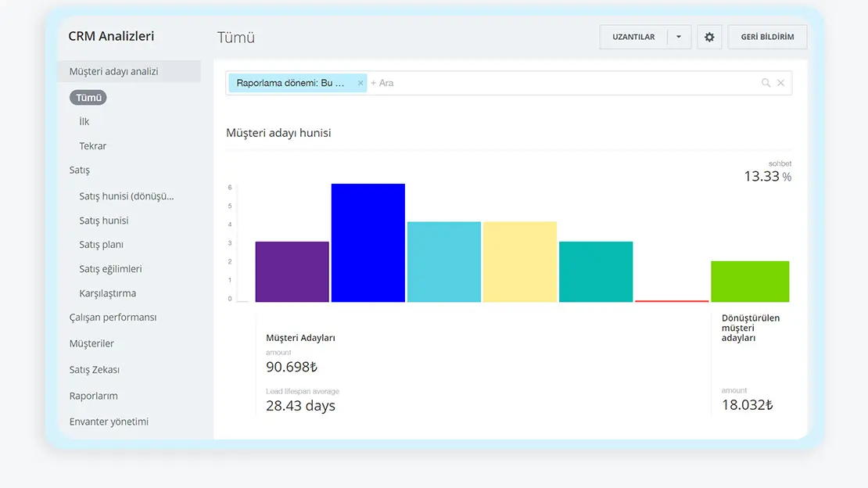
Task: Select Karşılaştırma in the sidebar
Action: [x=107, y=293]
